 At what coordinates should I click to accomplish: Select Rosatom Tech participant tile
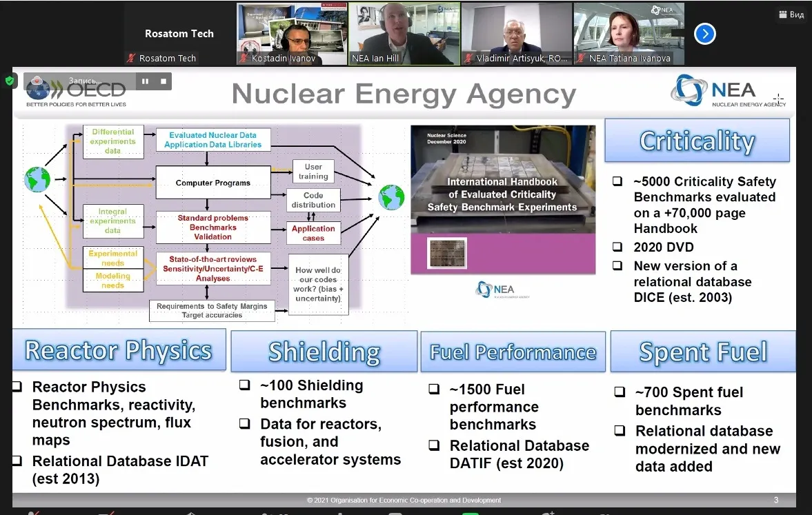[179, 34]
